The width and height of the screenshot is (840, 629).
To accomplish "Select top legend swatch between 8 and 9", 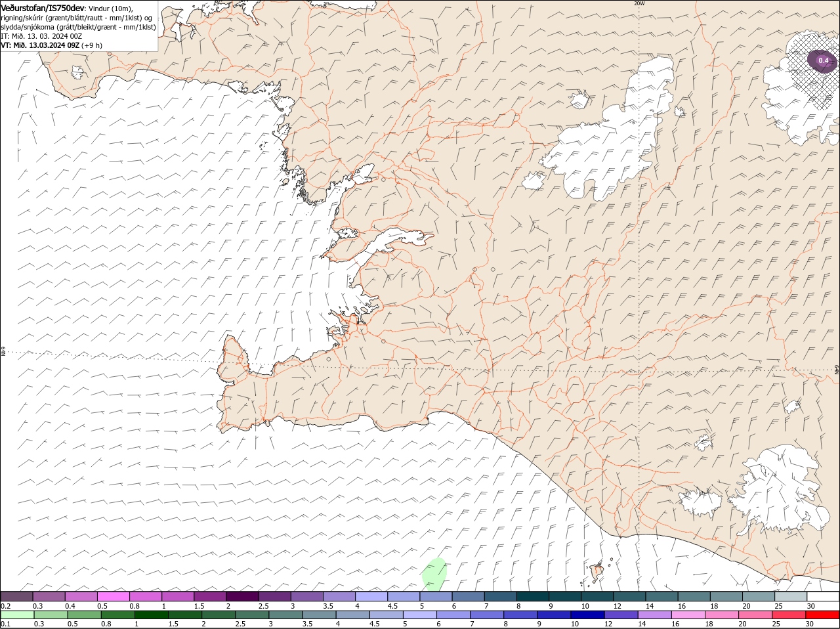I will [532, 596].
